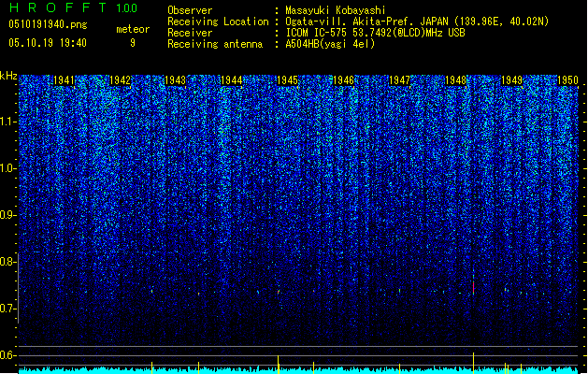Click the observer name Masayuki Kobayashi
588x374 pixels.
pyautogui.click(x=336, y=10)
